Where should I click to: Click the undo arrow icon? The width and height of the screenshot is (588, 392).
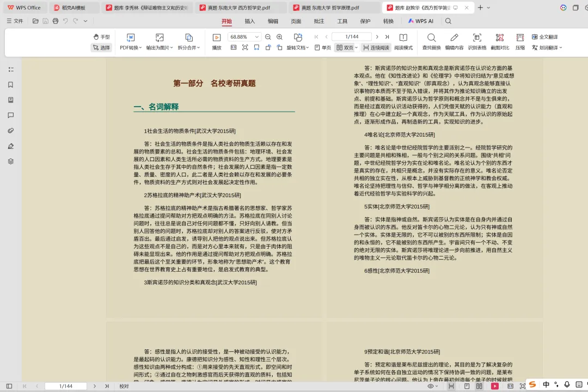tap(66, 21)
